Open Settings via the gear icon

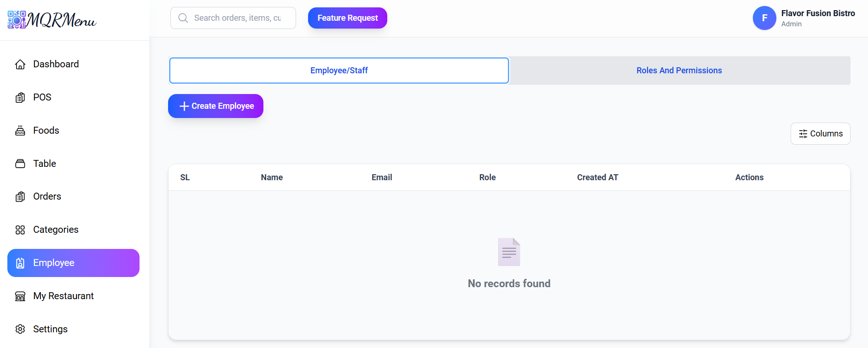(x=20, y=329)
